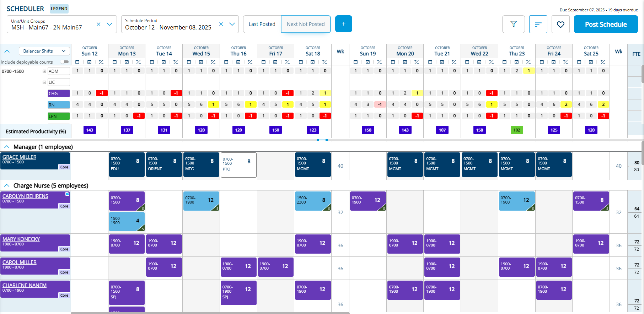Click the sort lines icon button
This screenshot has width=644, height=314.
click(x=538, y=24)
